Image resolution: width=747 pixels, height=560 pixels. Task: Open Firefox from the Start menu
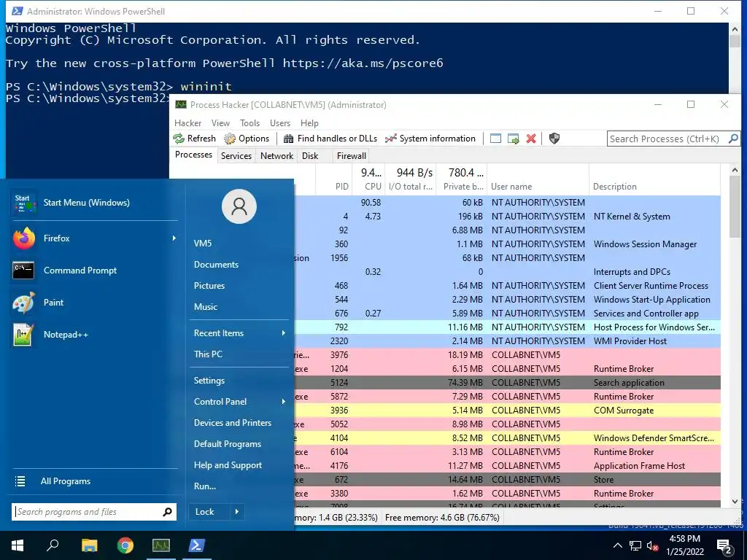(94, 238)
